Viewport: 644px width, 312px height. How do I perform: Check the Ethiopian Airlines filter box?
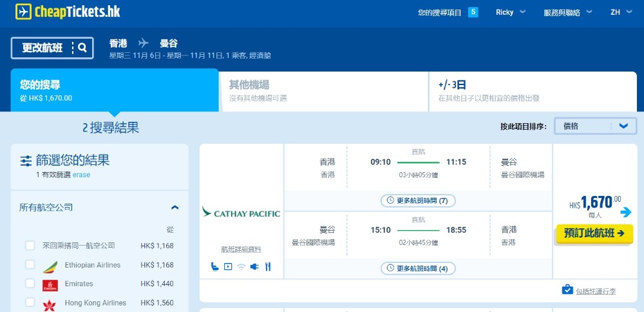(30, 265)
